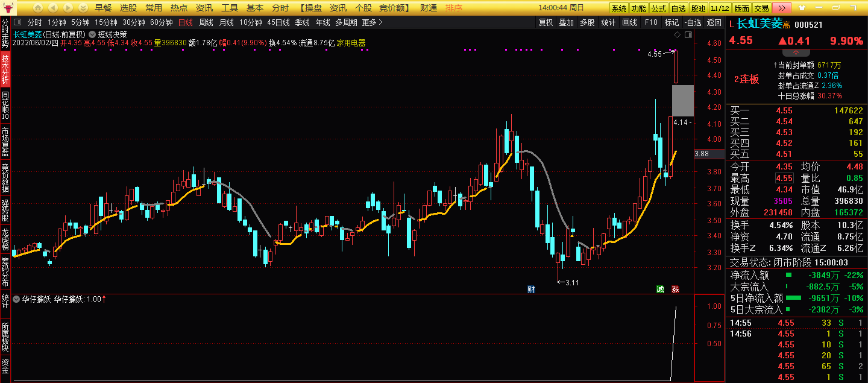868x383 pixels.
Task: Toggle the L1/L2 data level button
Action: click(719, 8)
